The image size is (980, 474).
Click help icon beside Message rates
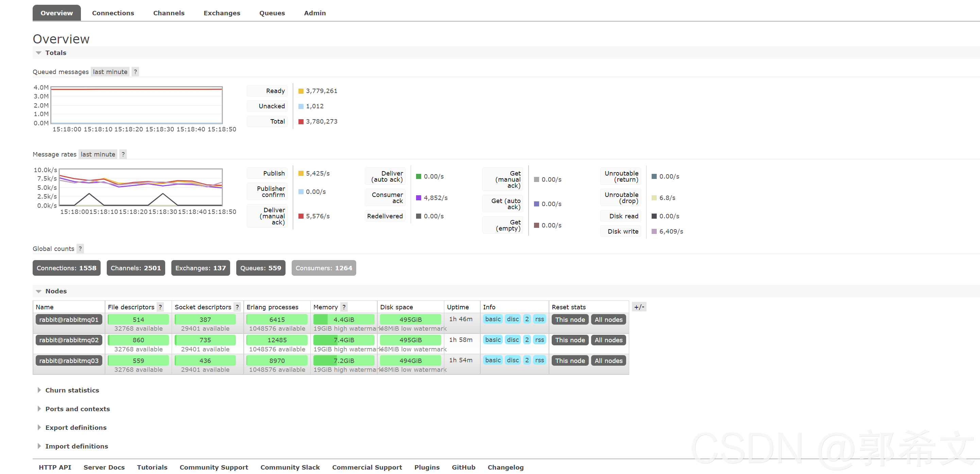pyautogui.click(x=123, y=154)
